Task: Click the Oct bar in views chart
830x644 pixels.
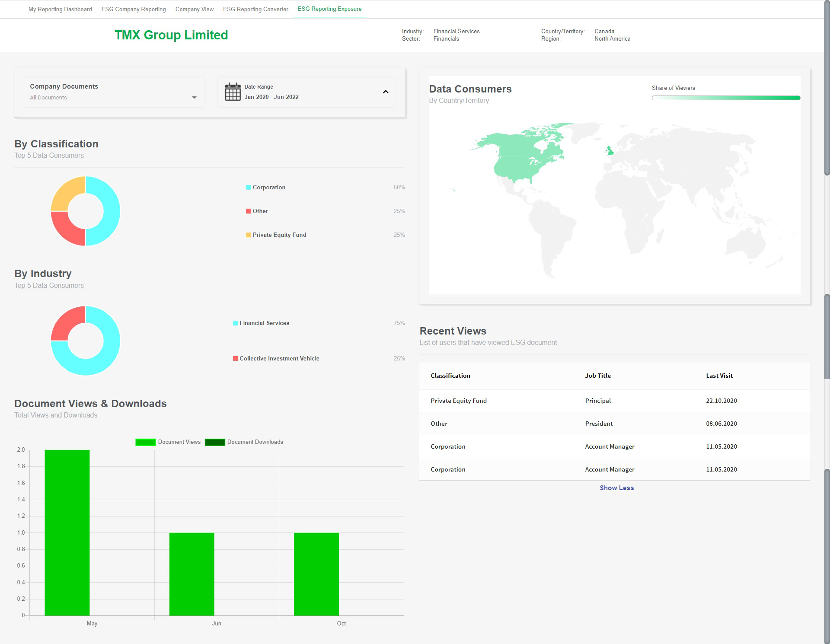Action: (316, 574)
